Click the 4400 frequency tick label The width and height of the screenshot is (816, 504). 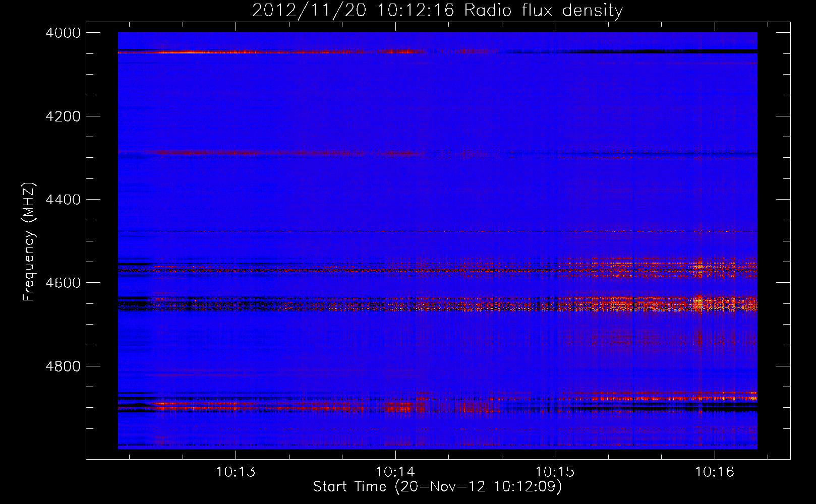click(63, 200)
